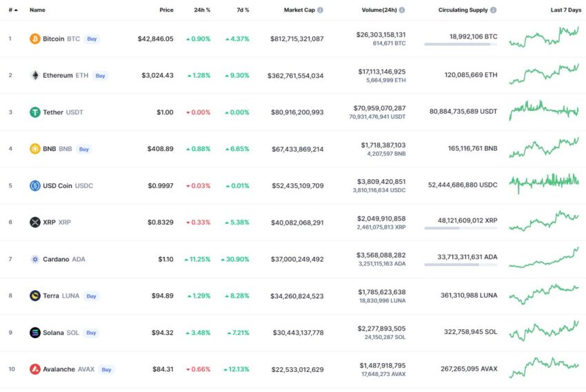Open Volume(24h) info tooltip icon
The image size is (586, 392).
tap(402, 10)
